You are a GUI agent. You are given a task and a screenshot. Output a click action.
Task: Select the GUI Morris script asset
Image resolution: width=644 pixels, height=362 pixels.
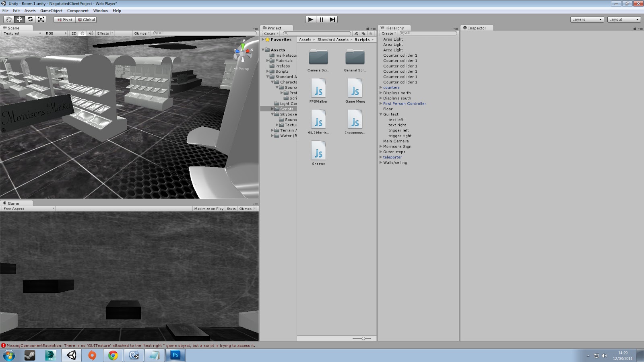point(318,122)
